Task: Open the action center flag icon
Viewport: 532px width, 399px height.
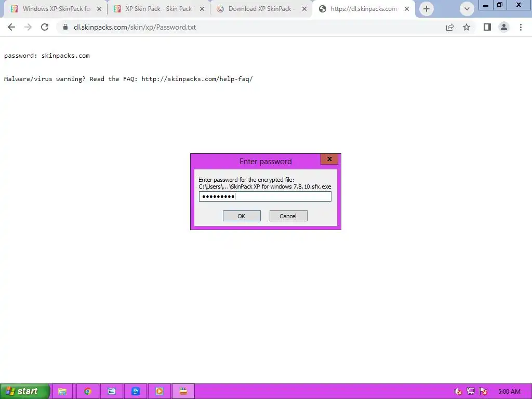Action: (484, 392)
